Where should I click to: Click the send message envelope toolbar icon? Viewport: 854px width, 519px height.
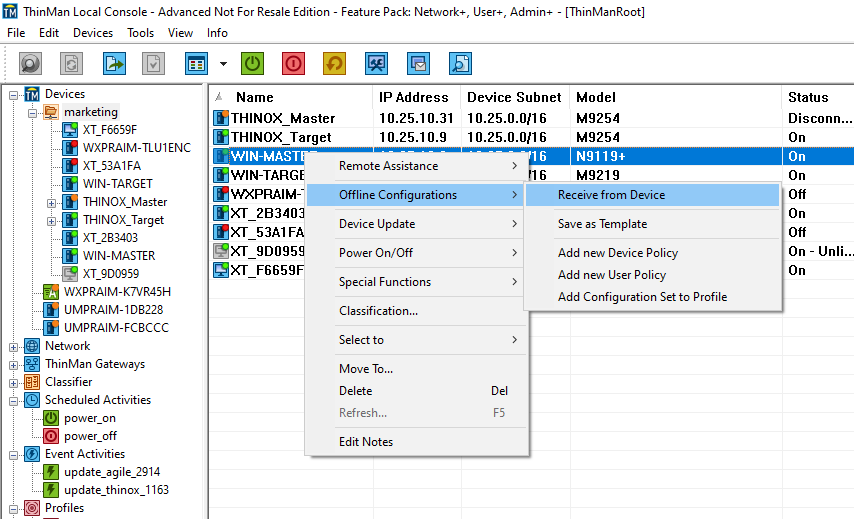418,64
